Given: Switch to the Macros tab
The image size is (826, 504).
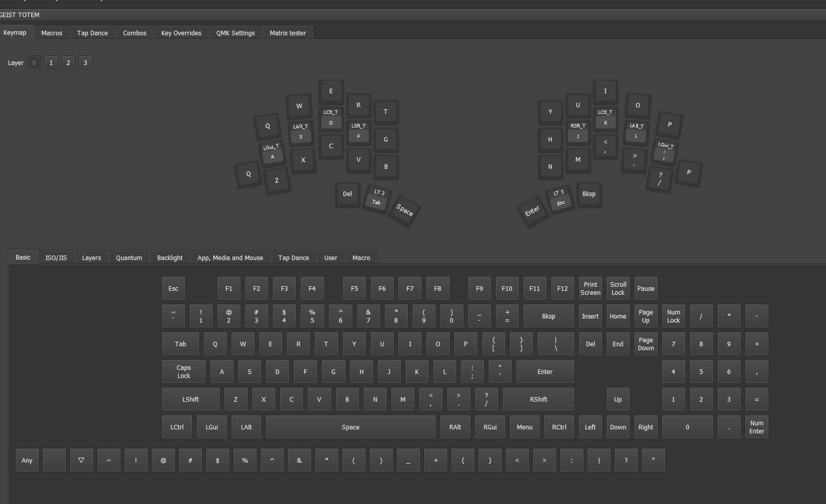Looking at the screenshot, I should pos(51,33).
